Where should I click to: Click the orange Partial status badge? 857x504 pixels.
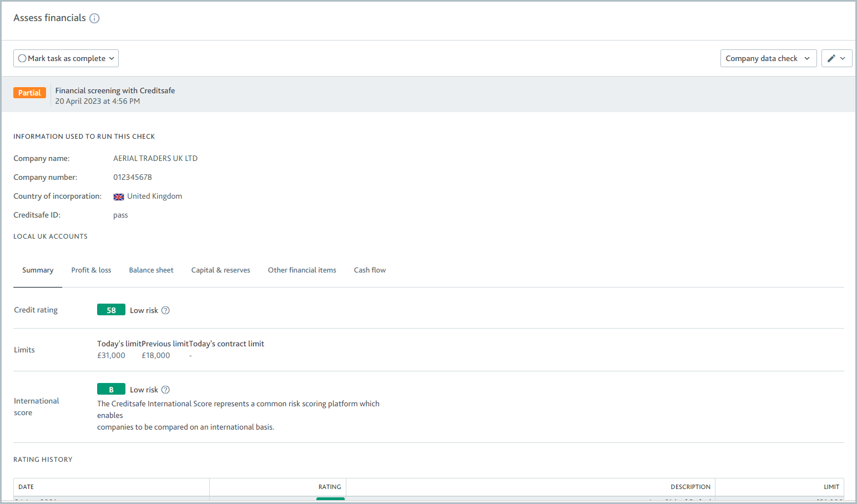pyautogui.click(x=29, y=92)
